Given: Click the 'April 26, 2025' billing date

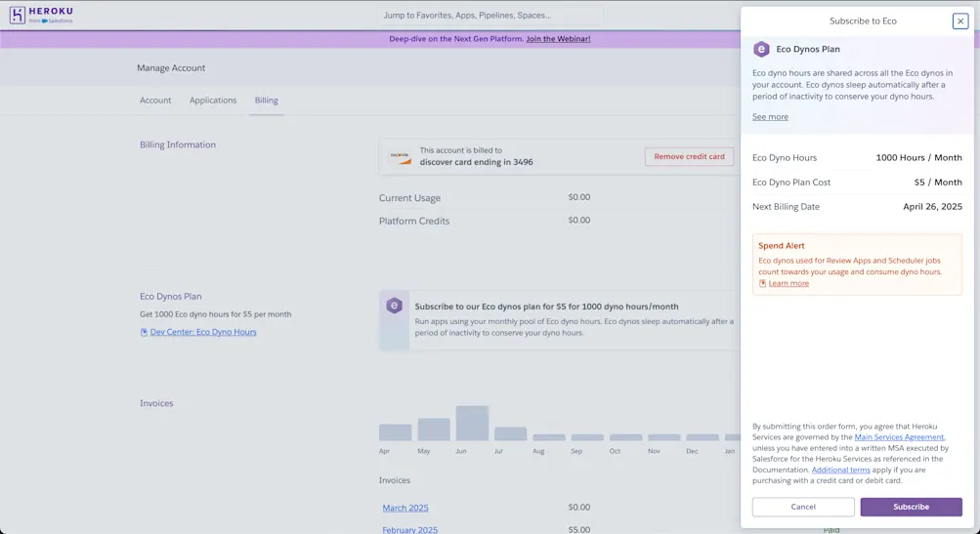Looking at the screenshot, I should tap(932, 207).
